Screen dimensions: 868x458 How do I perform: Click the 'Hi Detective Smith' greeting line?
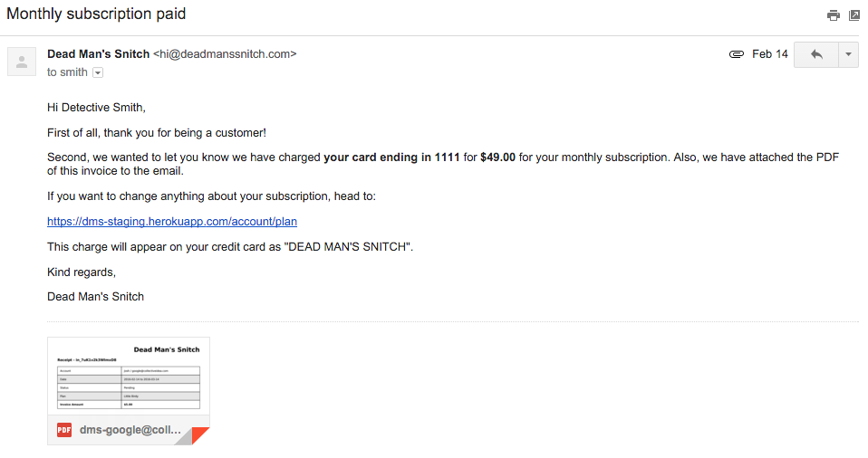(96, 108)
